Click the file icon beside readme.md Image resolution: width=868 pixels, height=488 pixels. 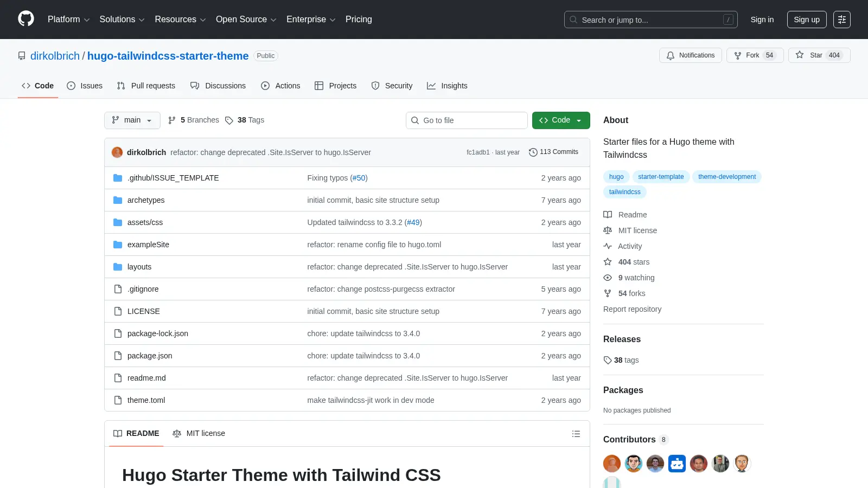[118, 378]
